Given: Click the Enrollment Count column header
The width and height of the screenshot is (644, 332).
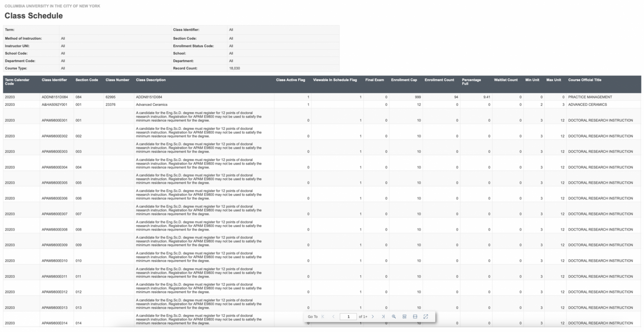Looking at the screenshot, I should coord(439,80).
